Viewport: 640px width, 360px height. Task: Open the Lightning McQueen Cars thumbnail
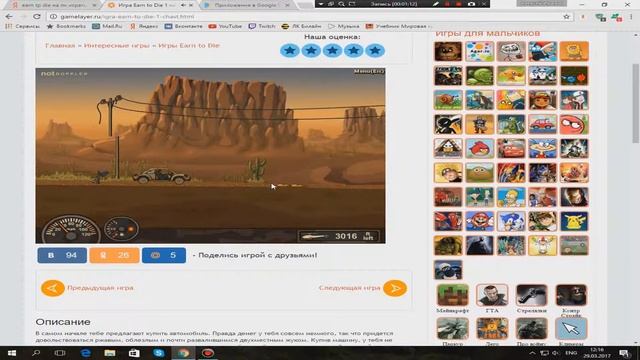(511, 149)
